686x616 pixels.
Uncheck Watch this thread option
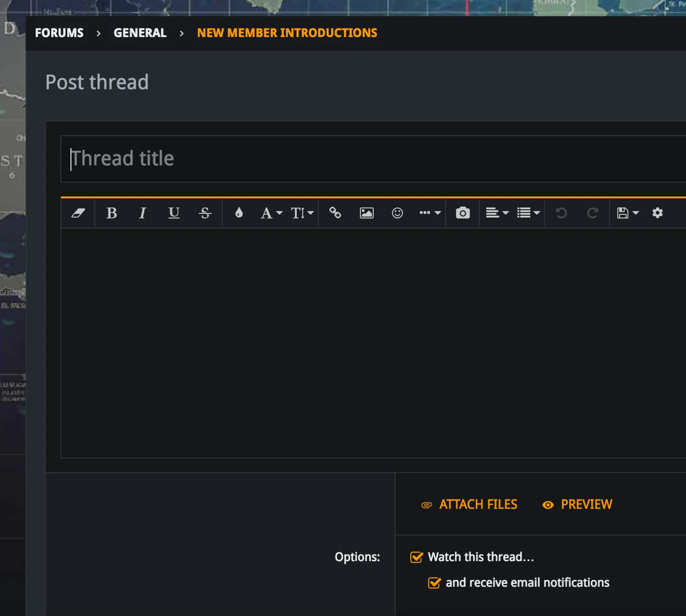[417, 557]
